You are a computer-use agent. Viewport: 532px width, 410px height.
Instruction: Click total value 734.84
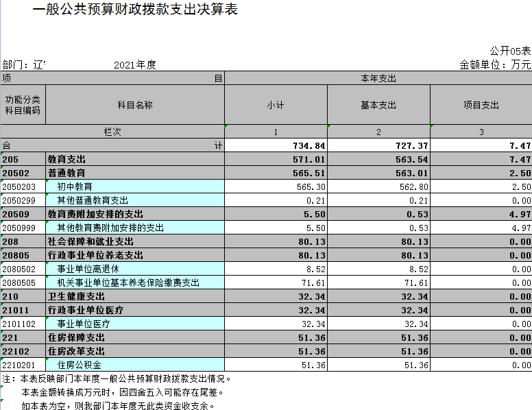click(x=276, y=145)
